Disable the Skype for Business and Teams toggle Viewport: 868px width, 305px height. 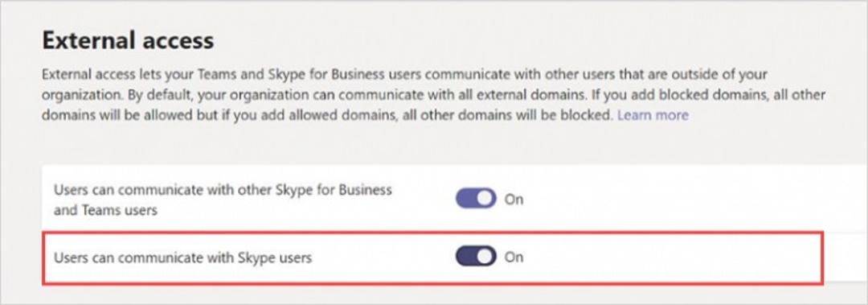[x=476, y=199]
